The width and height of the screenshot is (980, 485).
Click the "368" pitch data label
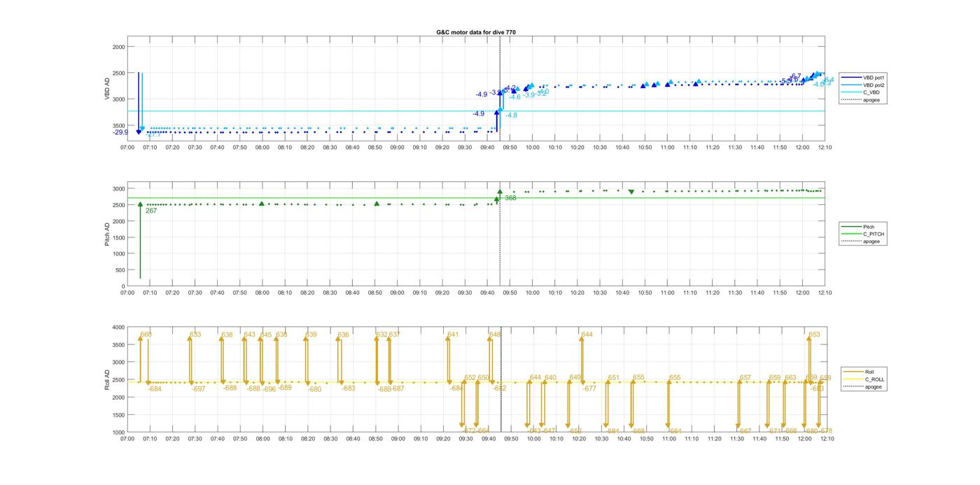[x=511, y=198]
